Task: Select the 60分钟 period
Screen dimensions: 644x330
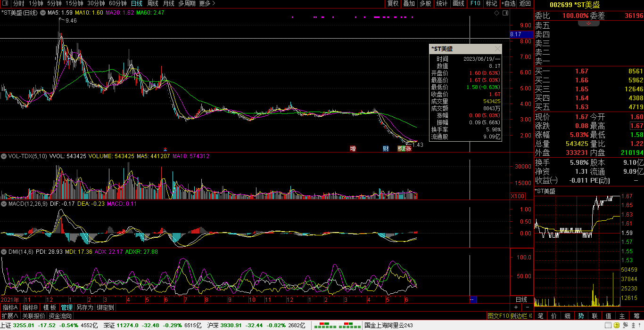Action: tap(118, 3)
